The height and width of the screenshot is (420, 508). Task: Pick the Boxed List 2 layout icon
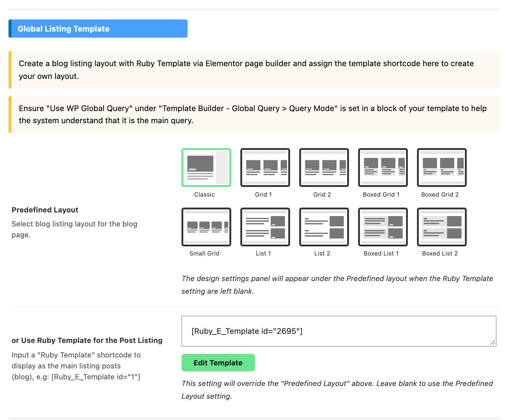point(442,227)
